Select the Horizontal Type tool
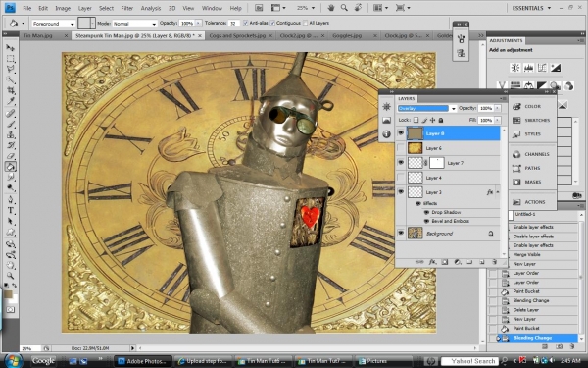 point(10,211)
